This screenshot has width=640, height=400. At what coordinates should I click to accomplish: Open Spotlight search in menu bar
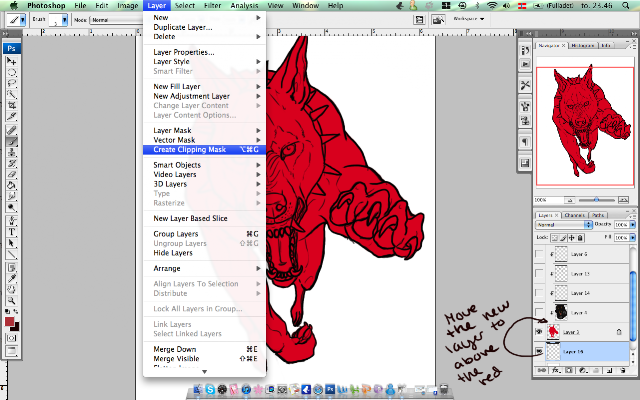tap(626, 6)
